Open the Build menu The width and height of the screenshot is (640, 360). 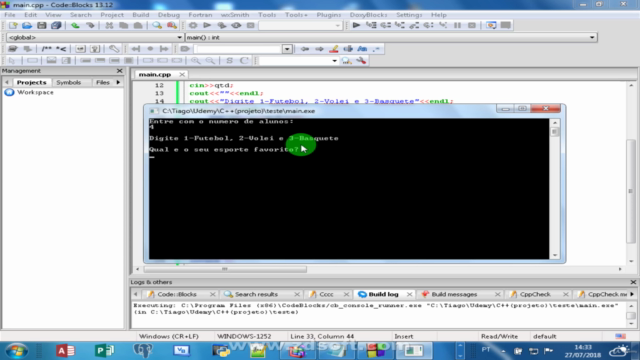(x=140, y=15)
